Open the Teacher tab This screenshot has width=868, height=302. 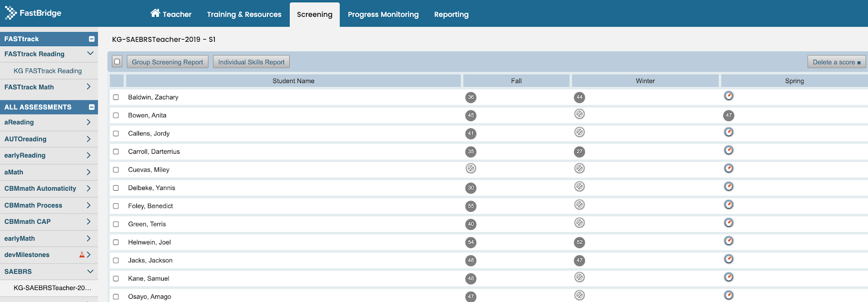(x=171, y=14)
